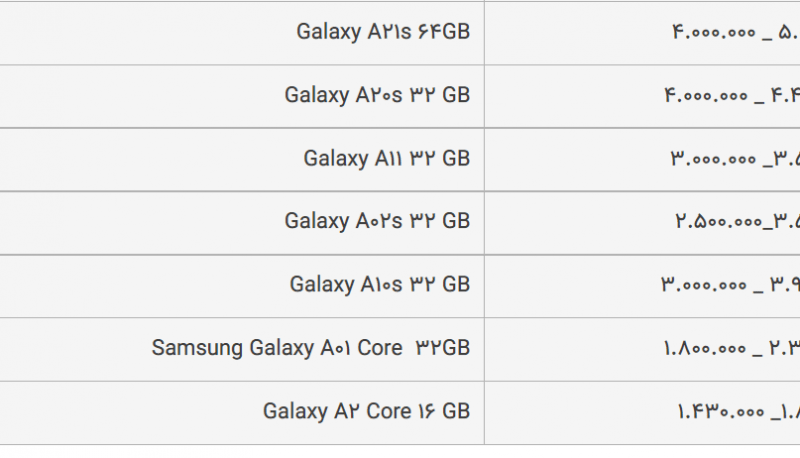
Task: Click the Galaxy A20s 32 GB model name
Action: coord(377,95)
